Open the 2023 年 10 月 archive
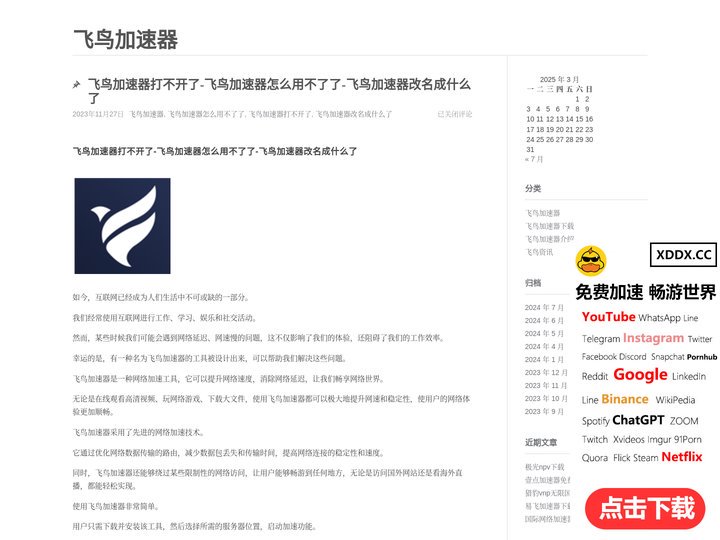720x540 pixels. 546,399
